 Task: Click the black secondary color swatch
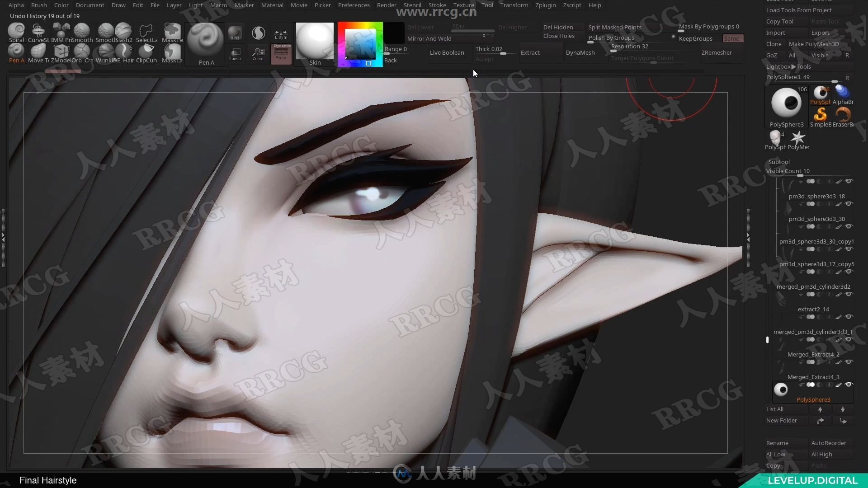(394, 33)
